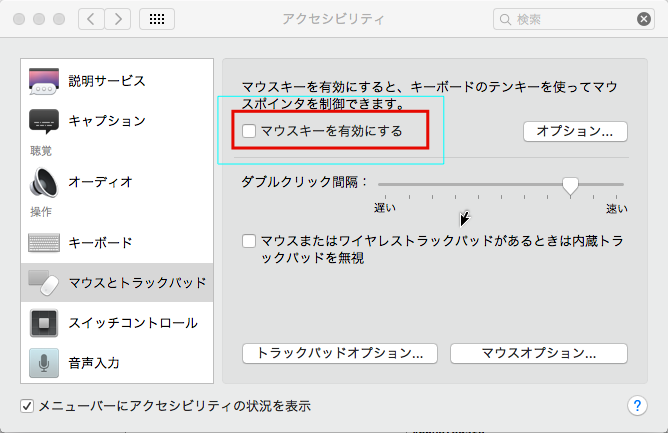668x433 pixels.
Task: Select マウスとトラックパッド text in the sidebar
Action: coord(138,283)
